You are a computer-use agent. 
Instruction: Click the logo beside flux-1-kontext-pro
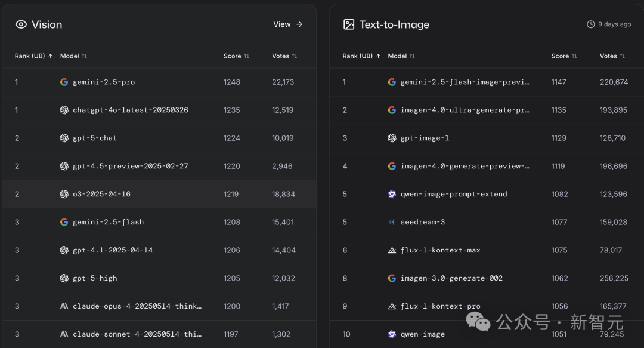(392, 306)
